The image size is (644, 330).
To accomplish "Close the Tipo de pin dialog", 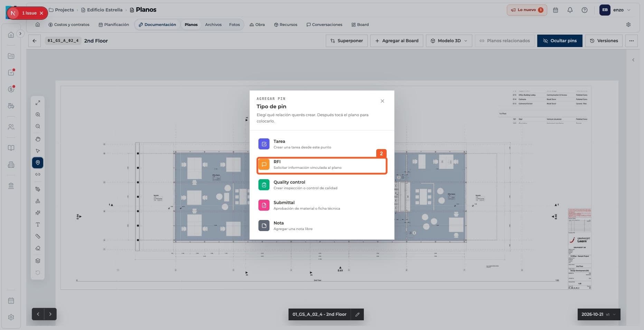I will click(x=382, y=101).
